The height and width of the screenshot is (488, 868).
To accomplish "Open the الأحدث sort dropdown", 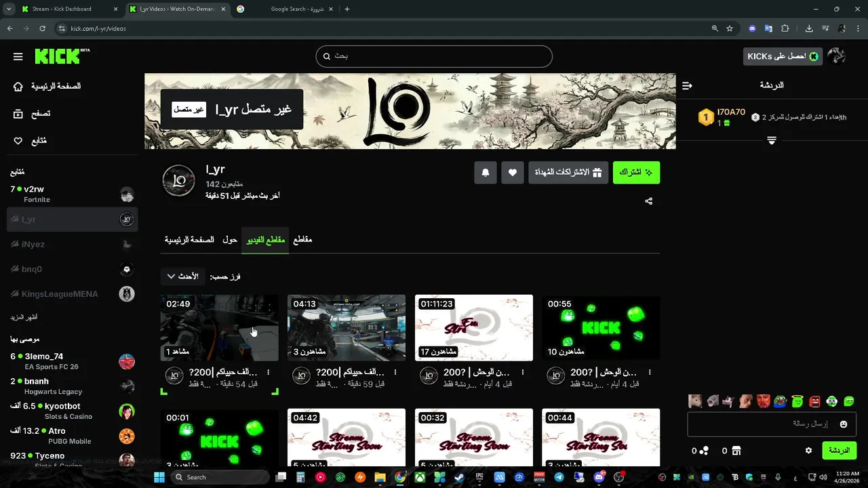I will click(183, 277).
